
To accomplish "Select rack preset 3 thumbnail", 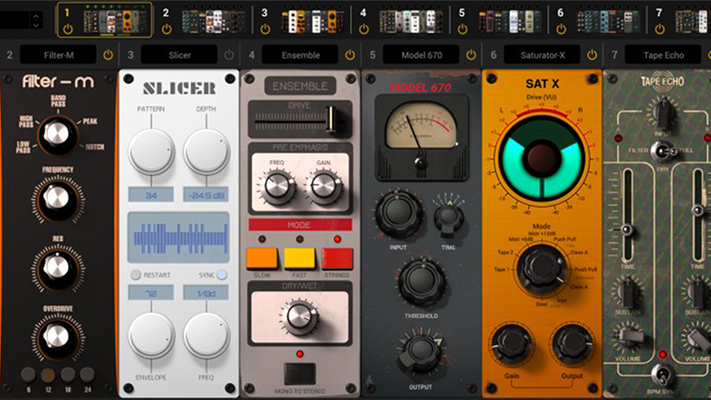I will (x=312, y=21).
